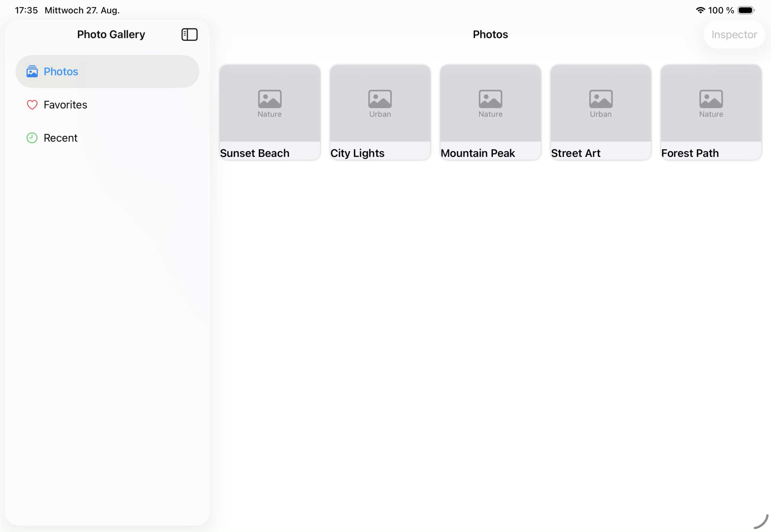Toggle the sidebar visibility icon

[190, 34]
